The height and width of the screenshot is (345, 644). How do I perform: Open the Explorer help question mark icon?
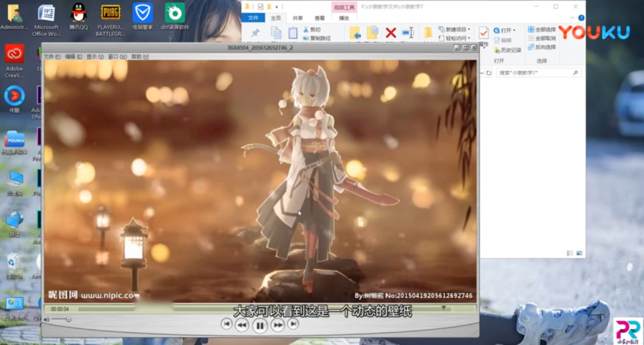point(581,18)
